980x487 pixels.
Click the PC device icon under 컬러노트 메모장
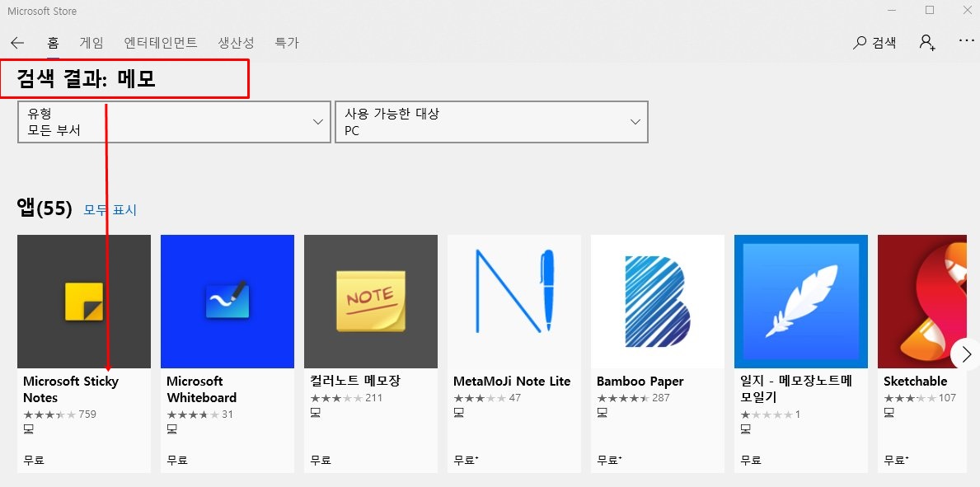point(315,413)
